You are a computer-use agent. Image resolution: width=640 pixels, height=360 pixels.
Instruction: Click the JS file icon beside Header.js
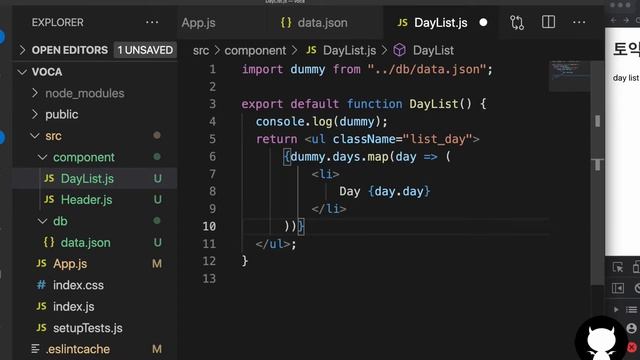point(49,200)
